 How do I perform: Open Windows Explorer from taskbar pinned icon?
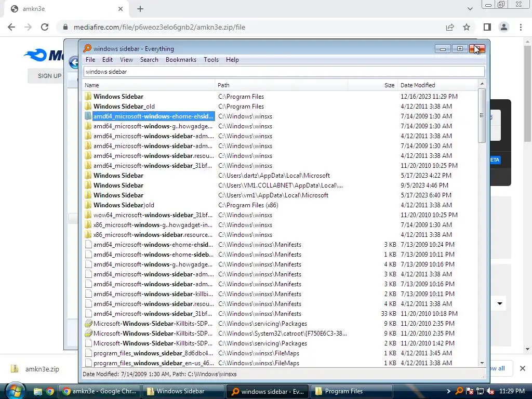[x=37, y=392]
